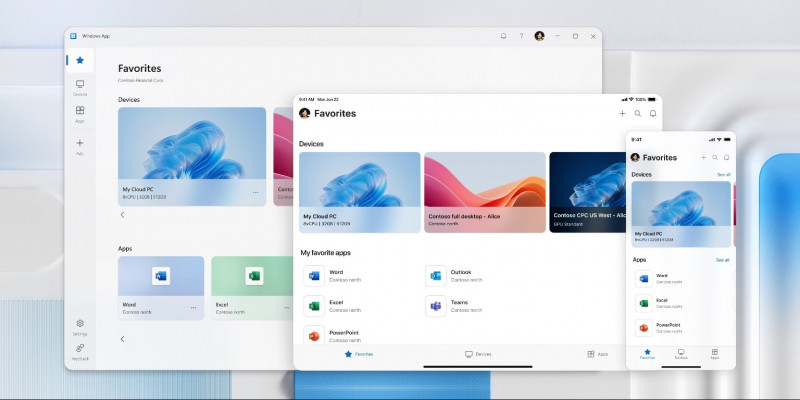Open more options for My Cloud PC desktop card
This screenshot has width=800, height=400.
pyautogui.click(x=255, y=193)
